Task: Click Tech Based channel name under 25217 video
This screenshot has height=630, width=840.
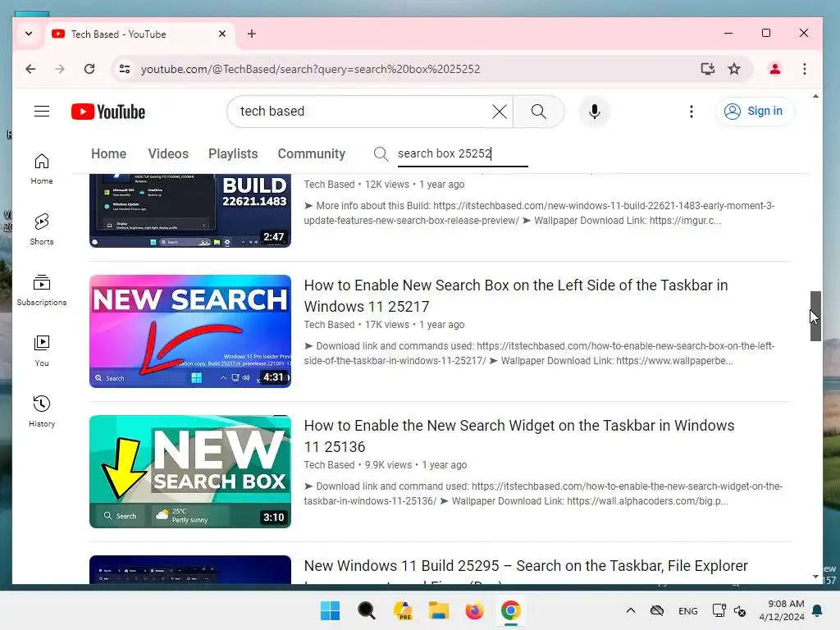Action: 329,325
